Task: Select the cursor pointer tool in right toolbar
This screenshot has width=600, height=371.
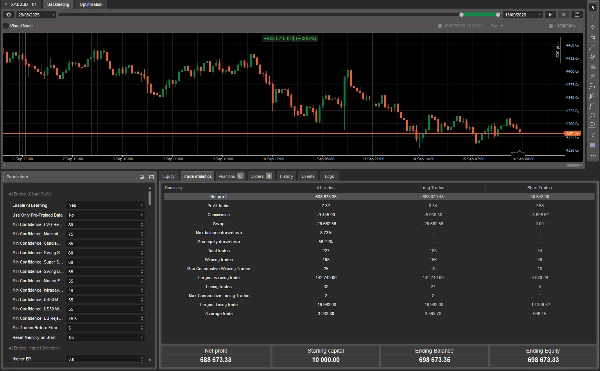Action: tap(592, 7)
